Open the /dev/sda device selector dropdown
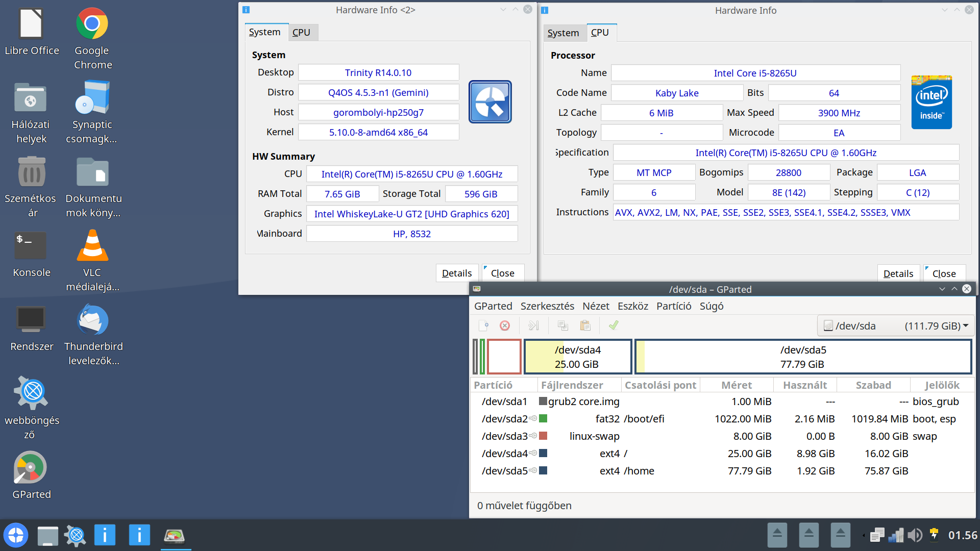980x551 pixels. point(895,326)
